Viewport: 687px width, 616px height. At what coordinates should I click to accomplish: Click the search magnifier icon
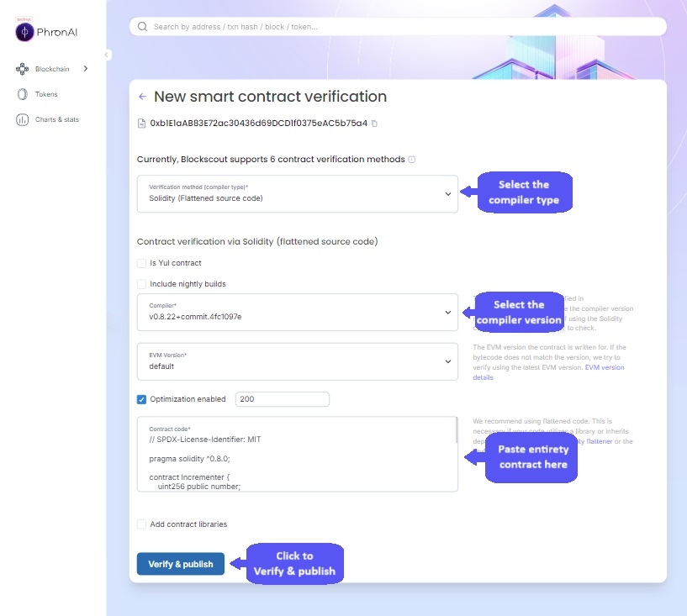142,27
